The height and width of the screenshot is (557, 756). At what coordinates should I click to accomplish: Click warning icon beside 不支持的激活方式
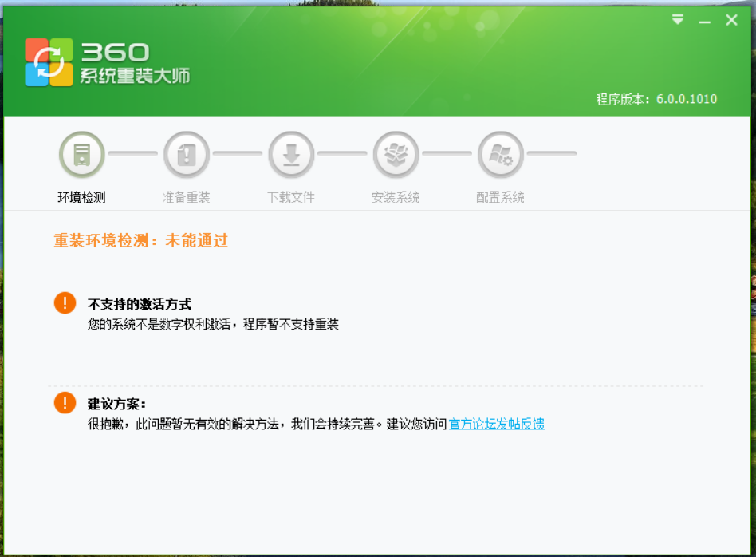[x=65, y=303]
